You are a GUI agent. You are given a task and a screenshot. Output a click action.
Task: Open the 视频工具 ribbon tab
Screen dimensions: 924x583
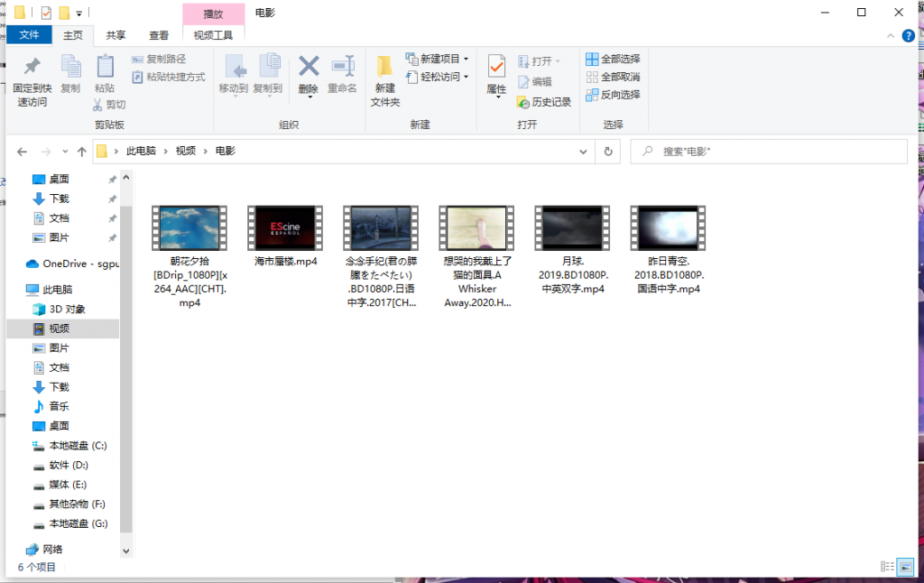[213, 35]
